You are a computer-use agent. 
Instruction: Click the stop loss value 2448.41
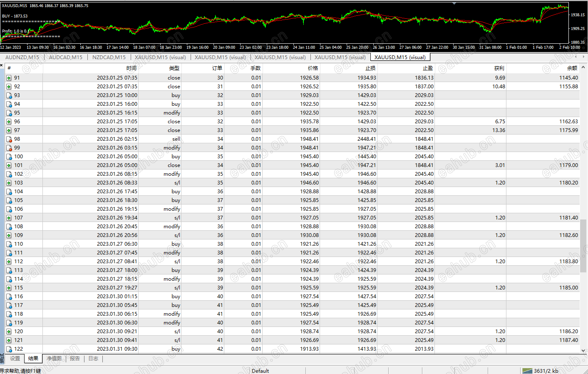[x=367, y=139]
